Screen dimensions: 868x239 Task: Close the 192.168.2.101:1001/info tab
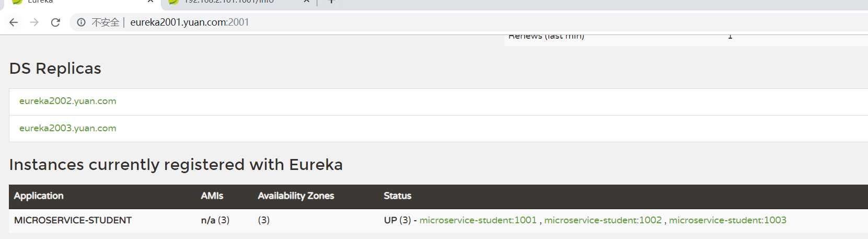coord(307,2)
